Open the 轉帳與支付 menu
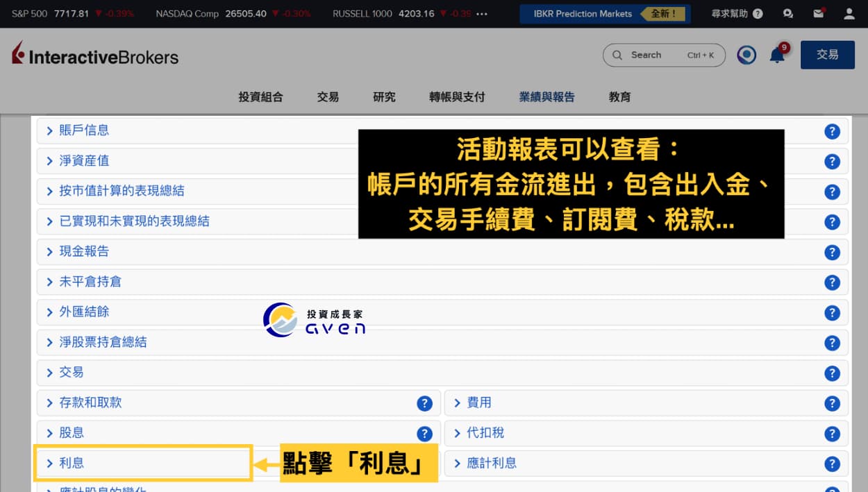Image resolution: width=868 pixels, height=492 pixels. click(x=457, y=97)
